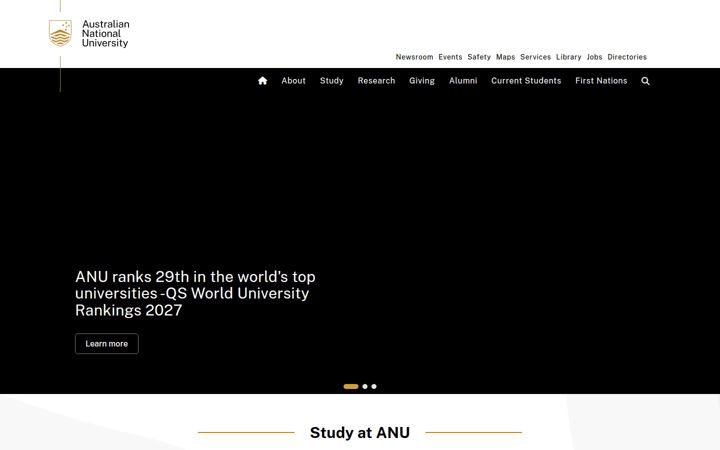
Task: Open the Events link
Action: coord(450,57)
